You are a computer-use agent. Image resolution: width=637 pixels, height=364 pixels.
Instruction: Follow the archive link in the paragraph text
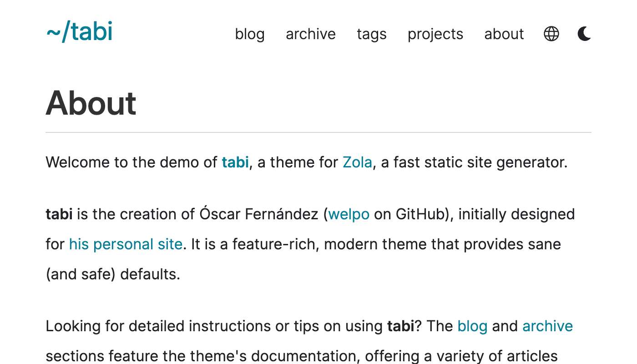[x=547, y=326]
